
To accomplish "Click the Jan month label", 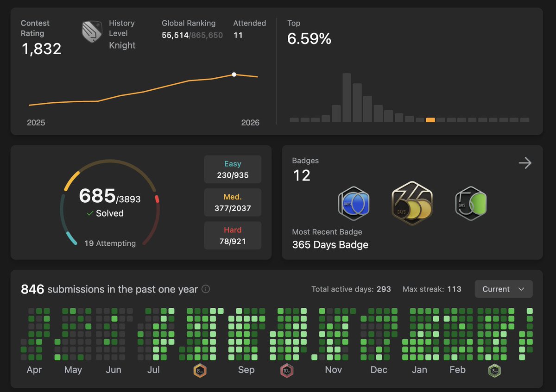I will (x=419, y=370).
